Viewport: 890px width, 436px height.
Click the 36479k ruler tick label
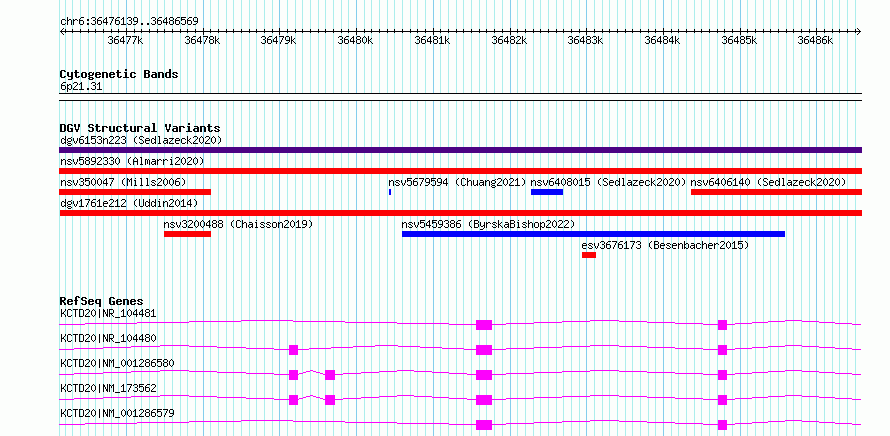click(279, 40)
